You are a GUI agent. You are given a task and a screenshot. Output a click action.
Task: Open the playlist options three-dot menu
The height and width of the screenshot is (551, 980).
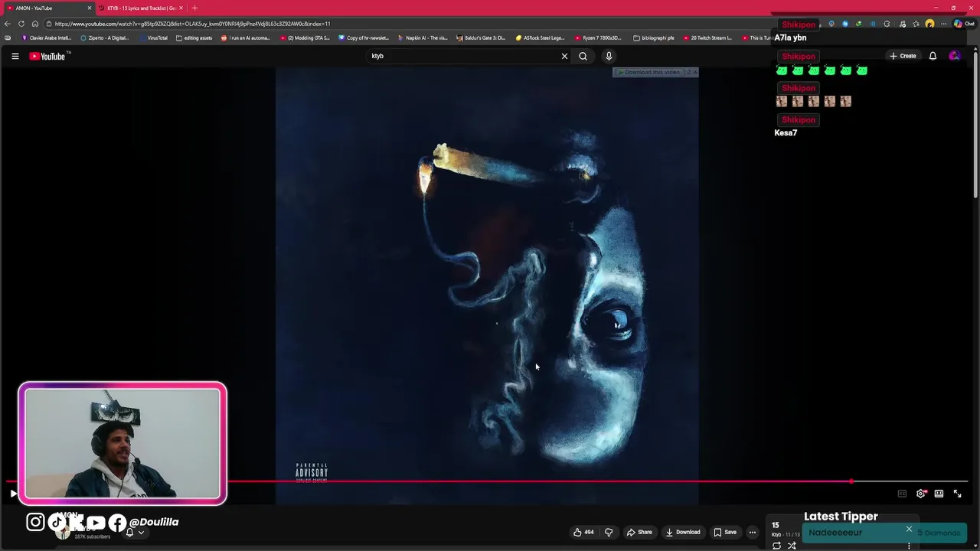pyautogui.click(x=909, y=546)
